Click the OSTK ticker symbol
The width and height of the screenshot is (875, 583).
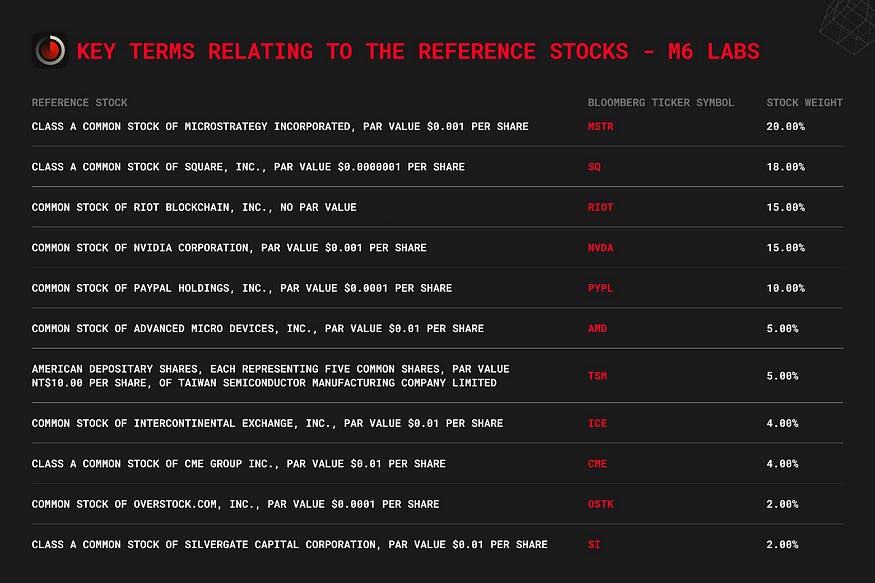click(600, 504)
